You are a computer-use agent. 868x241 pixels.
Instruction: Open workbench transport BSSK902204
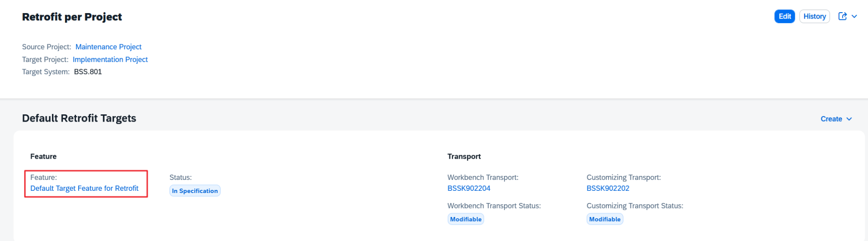point(468,188)
